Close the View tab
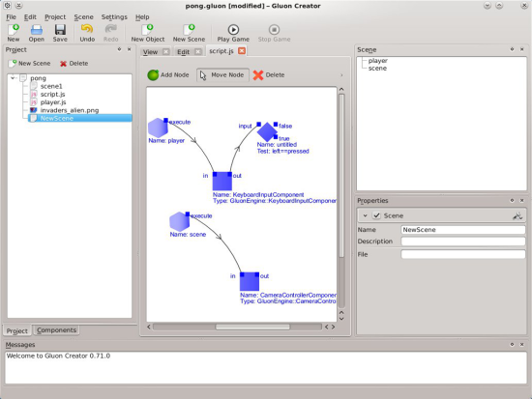The height and width of the screenshot is (399, 532). pyautogui.click(x=166, y=51)
